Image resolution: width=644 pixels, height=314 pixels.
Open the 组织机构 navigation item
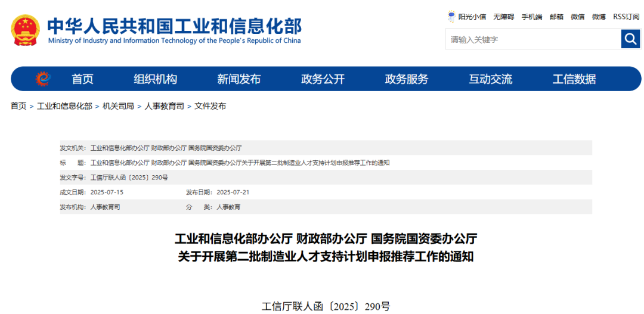coord(155,79)
